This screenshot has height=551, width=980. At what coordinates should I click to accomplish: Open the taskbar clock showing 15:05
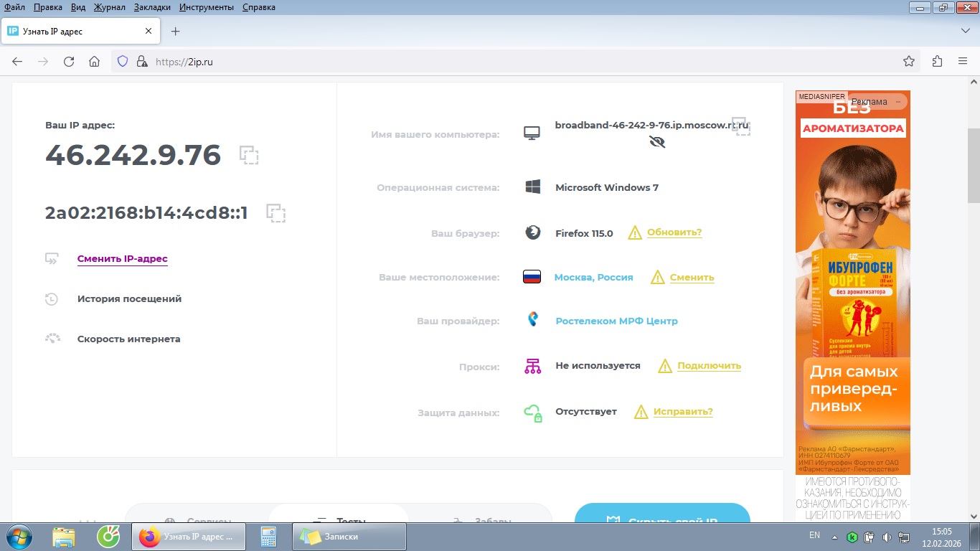[941, 537]
